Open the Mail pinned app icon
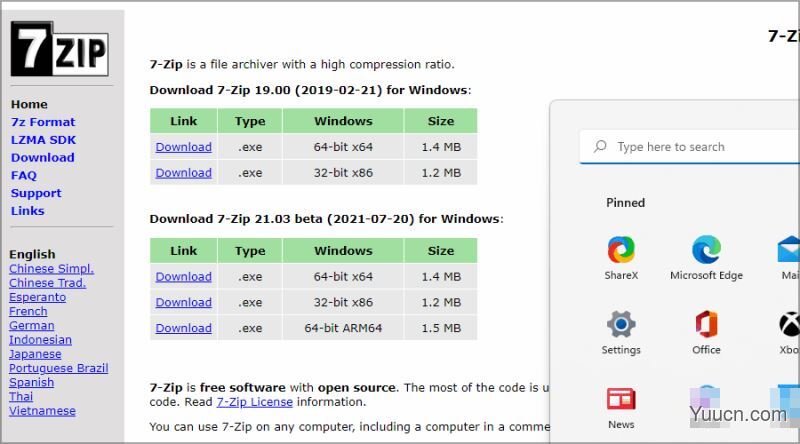 click(x=789, y=250)
